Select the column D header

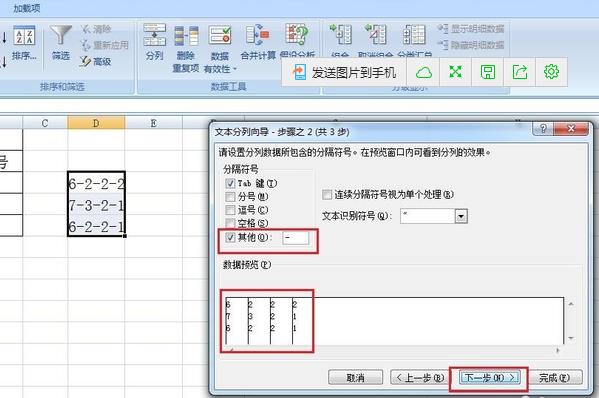click(96, 123)
